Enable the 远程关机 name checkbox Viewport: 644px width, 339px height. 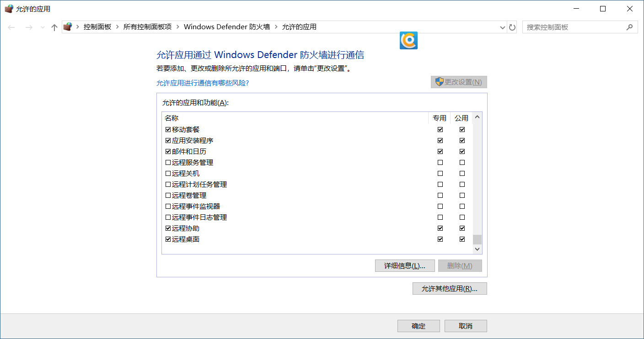(168, 174)
